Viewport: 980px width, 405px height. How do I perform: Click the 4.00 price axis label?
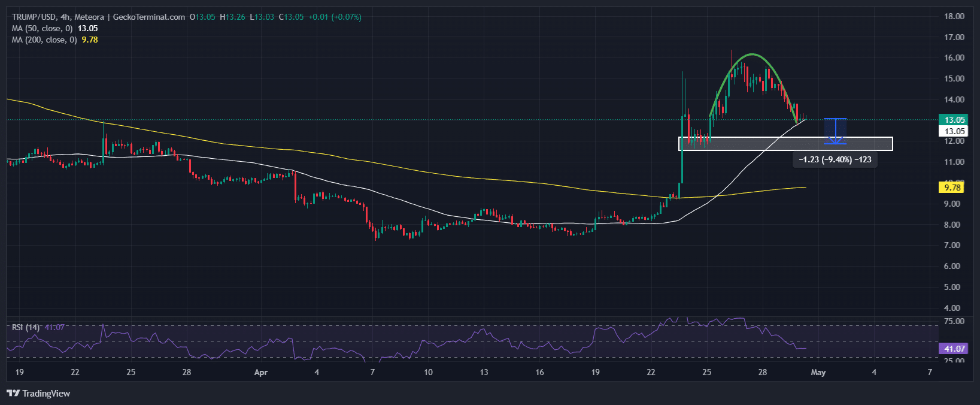(952, 308)
